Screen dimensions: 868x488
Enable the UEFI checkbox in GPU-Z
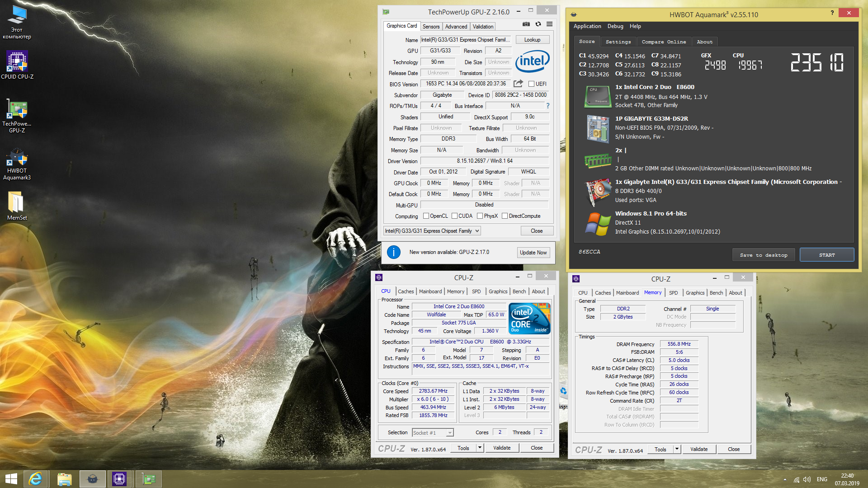531,84
